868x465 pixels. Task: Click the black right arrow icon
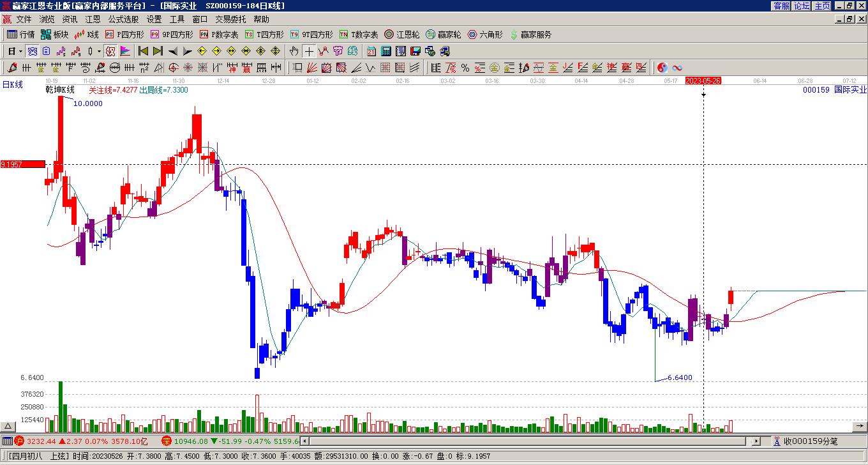pyautogui.click(x=188, y=51)
